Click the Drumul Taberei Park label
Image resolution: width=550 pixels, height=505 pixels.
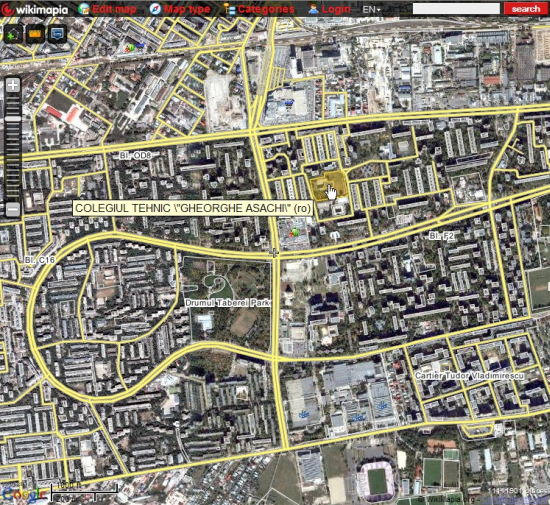228,303
